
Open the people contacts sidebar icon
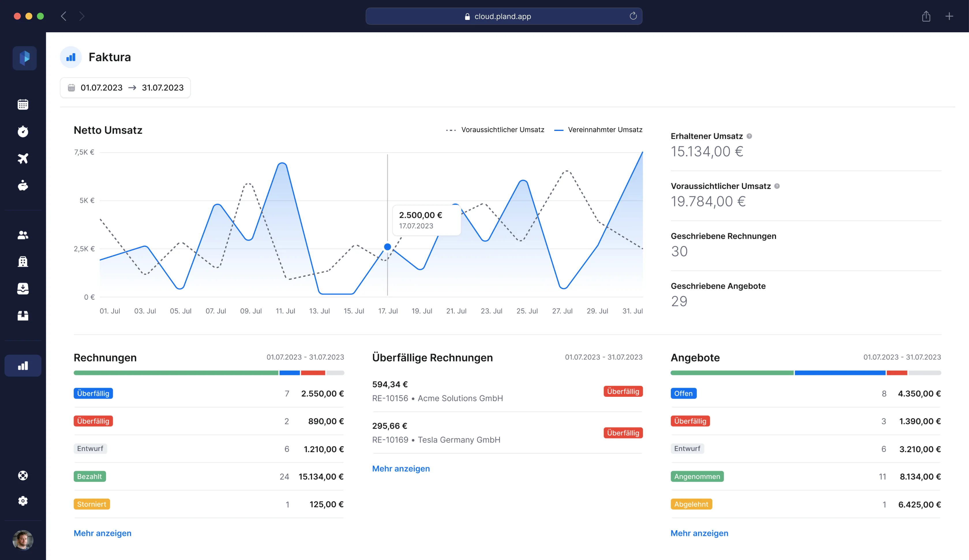pyautogui.click(x=23, y=235)
